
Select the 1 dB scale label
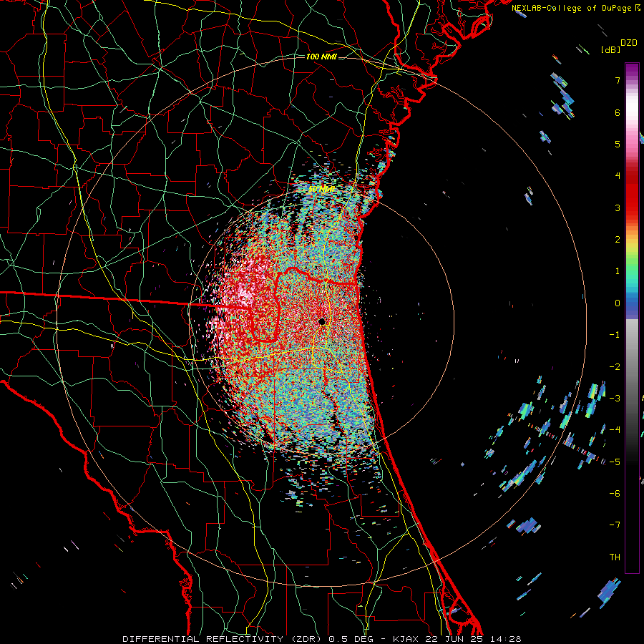point(618,271)
